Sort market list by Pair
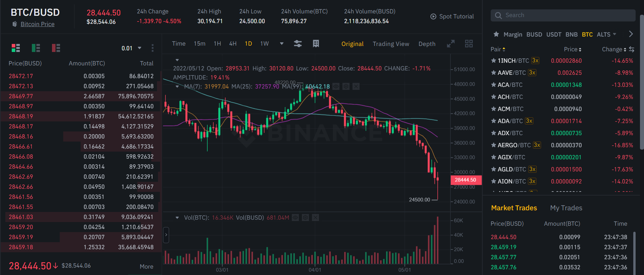Screen dimensions: 644x275 click(x=498, y=49)
